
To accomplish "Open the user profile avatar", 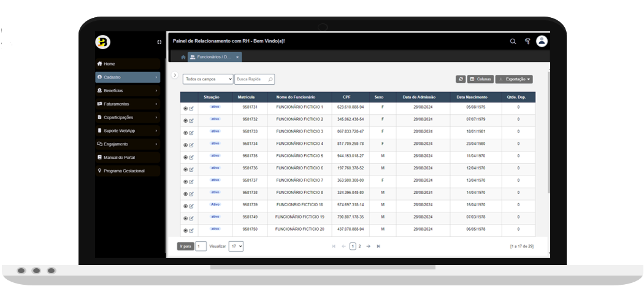I will coord(542,41).
